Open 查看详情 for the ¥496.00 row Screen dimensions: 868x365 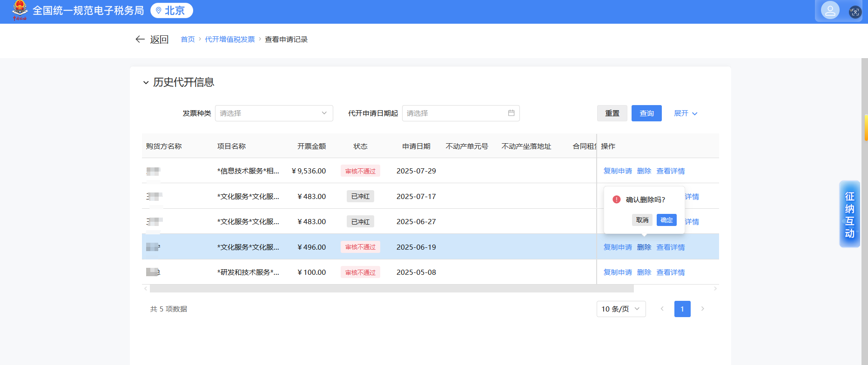[671, 247]
